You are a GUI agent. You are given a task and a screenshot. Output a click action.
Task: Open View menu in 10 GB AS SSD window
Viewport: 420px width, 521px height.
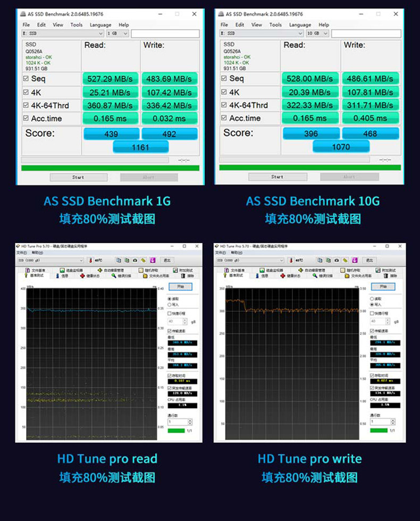(256, 24)
